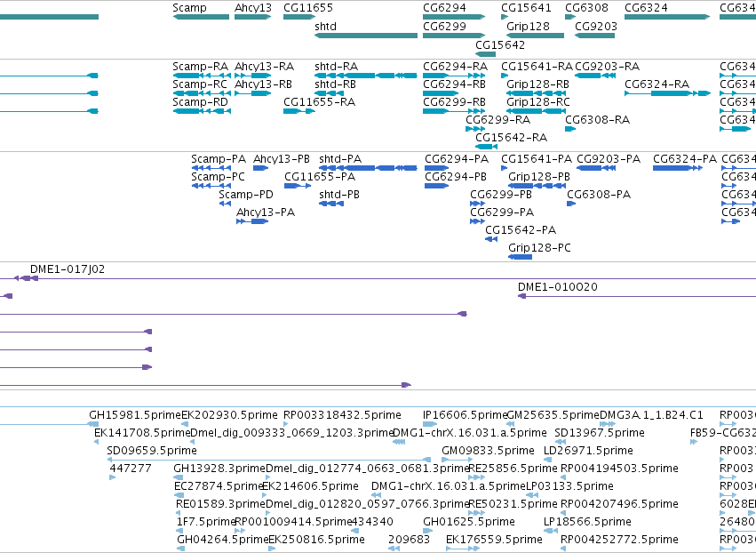This screenshot has width=756, height=553.
Task: Select protein Grip128-PC
Action: pyautogui.click(x=539, y=248)
